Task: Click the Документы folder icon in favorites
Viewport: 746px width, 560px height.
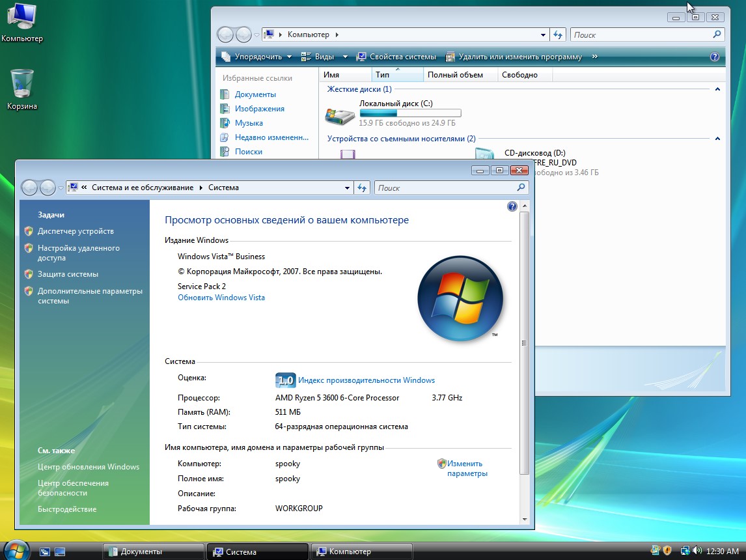Action: pyautogui.click(x=225, y=94)
